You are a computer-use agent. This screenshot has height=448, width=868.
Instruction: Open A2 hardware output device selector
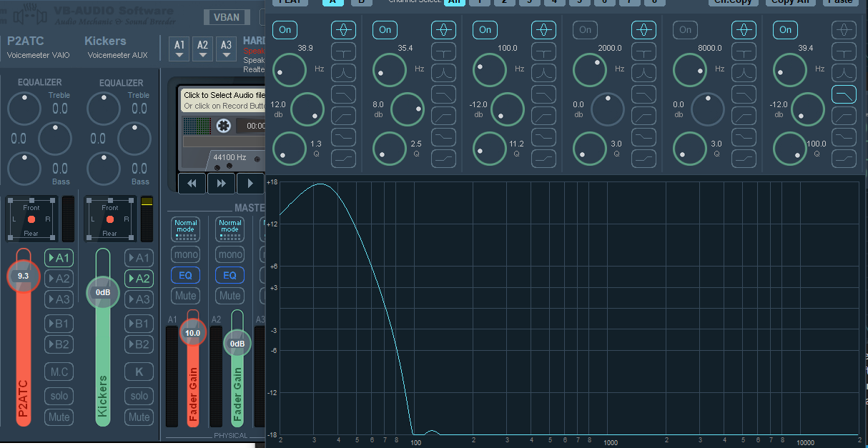tap(203, 49)
